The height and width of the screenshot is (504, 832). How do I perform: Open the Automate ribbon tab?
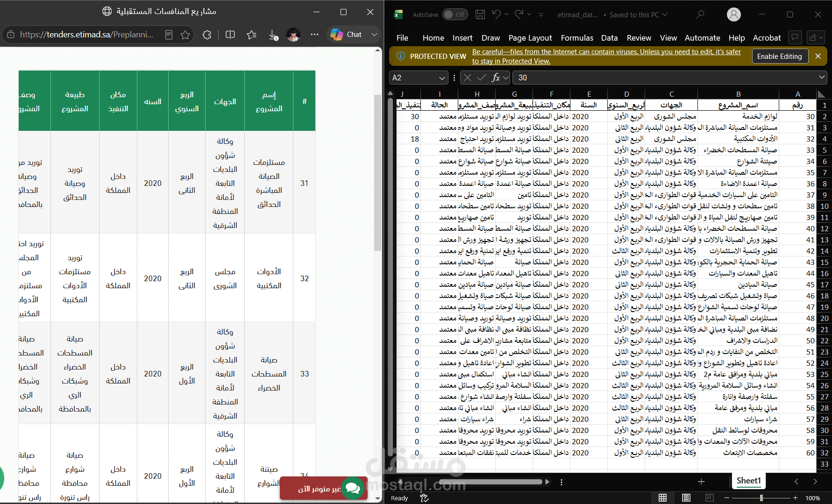[x=702, y=38]
